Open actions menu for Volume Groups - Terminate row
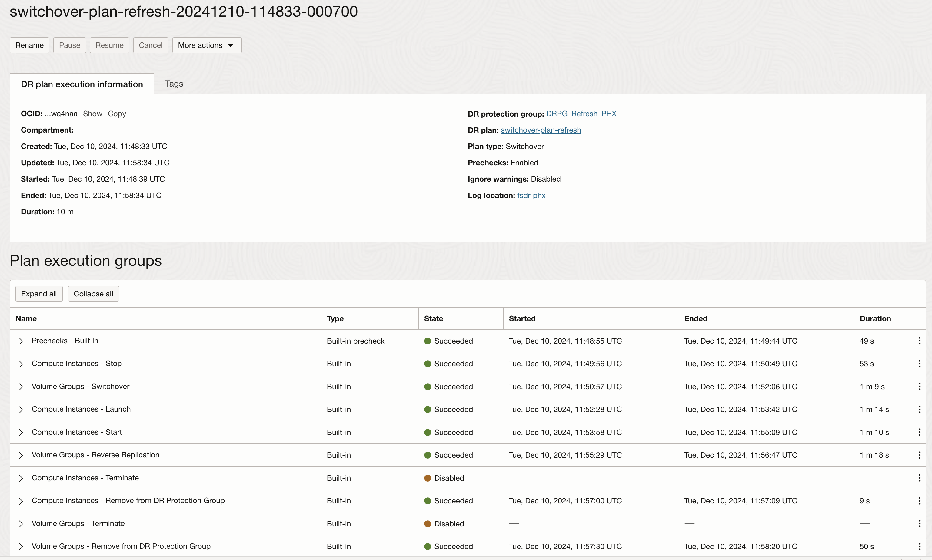 click(x=919, y=523)
